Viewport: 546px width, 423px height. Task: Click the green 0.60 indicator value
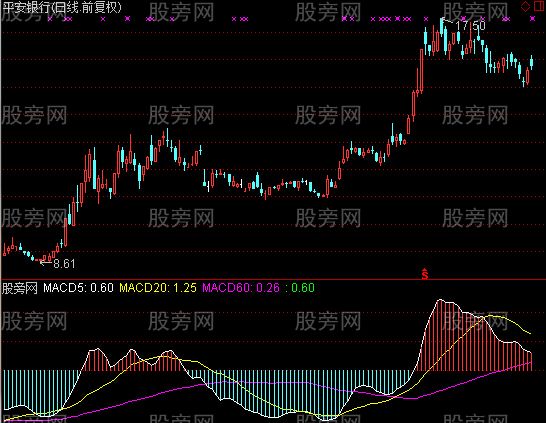(303, 288)
